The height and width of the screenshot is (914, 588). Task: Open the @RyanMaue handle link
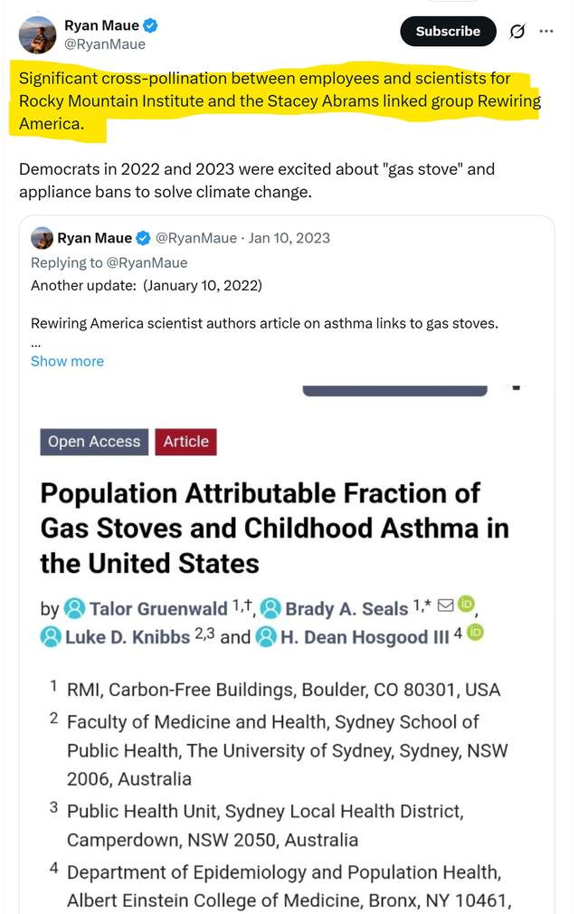(104, 44)
